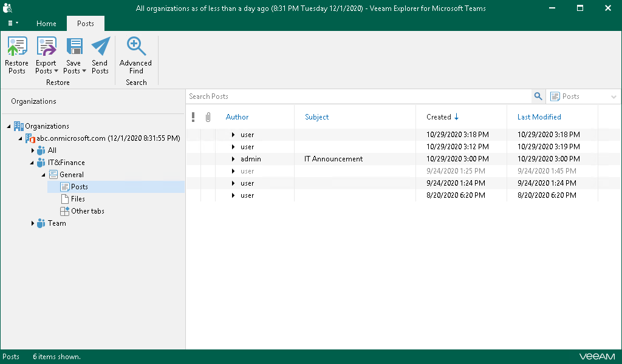Image resolution: width=622 pixels, height=364 pixels.
Task: Expand the admin IT Announcement post row
Action: click(x=233, y=159)
